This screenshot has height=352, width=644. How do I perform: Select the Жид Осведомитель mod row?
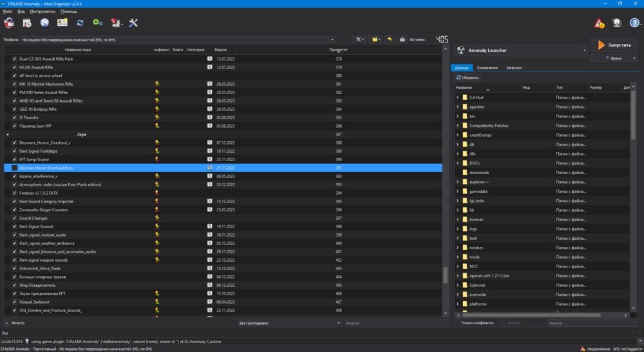[x=223, y=285]
